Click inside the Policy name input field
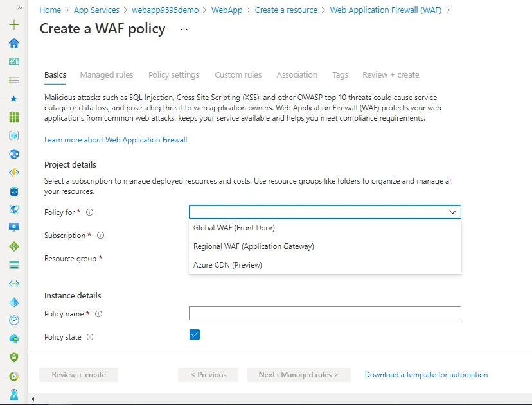Image resolution: width=532 pixels, height=405 pixels. click(324, 313)
